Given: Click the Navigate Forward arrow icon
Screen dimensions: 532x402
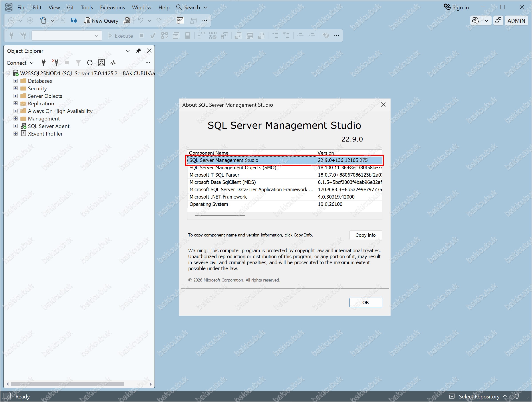Looking at the screenshot, I should click(30, 20).
